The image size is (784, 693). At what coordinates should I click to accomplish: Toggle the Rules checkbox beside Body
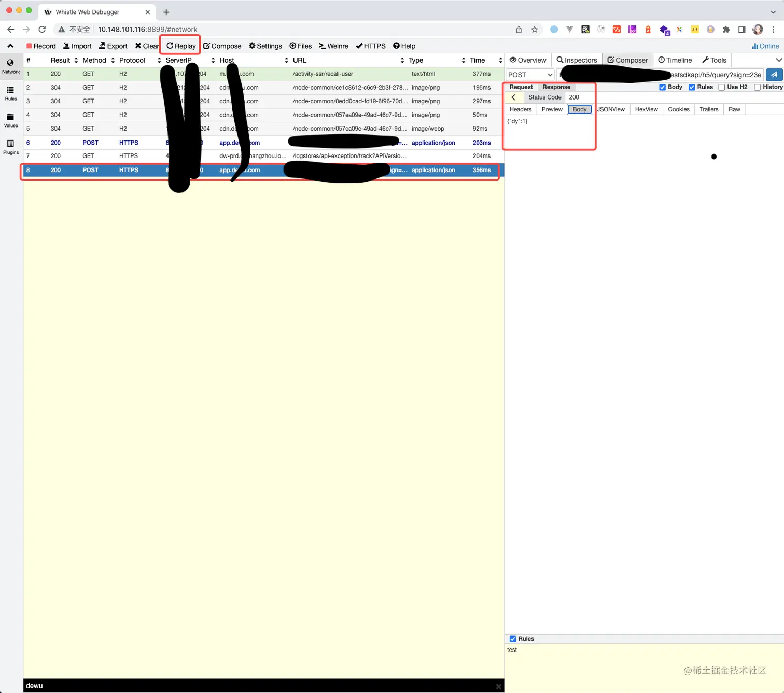point(692,87)
